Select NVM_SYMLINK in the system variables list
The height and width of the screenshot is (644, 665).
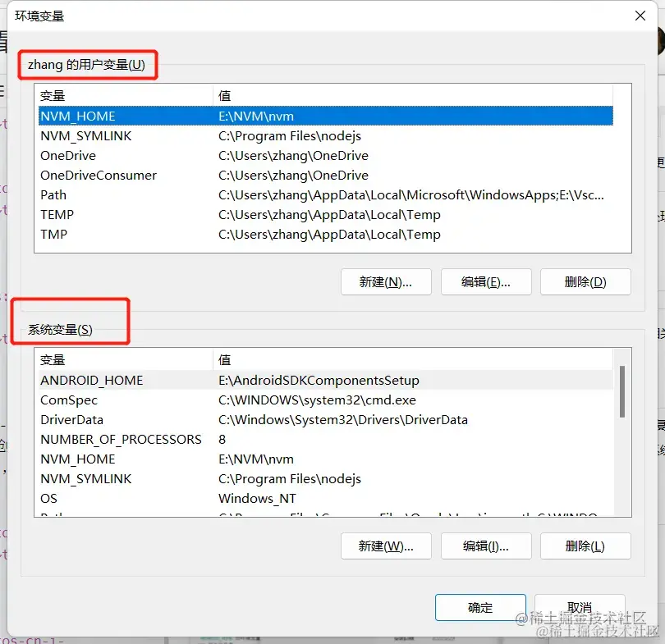pyautogui.click(x=326, y=479)
